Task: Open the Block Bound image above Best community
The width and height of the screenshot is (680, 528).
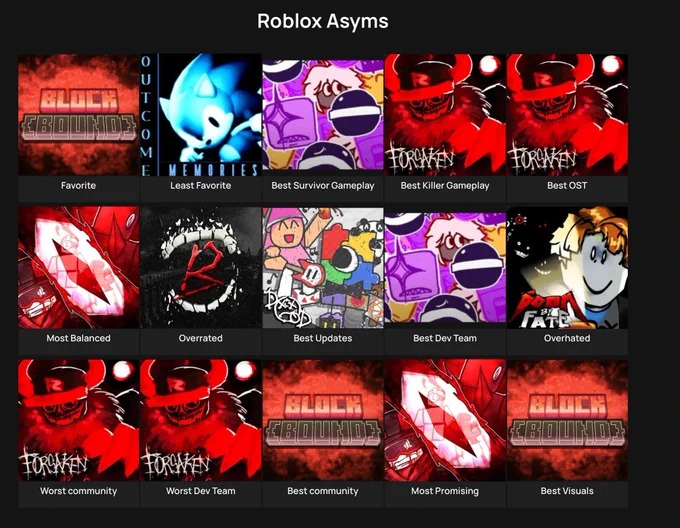Action: tap(323, 420)
